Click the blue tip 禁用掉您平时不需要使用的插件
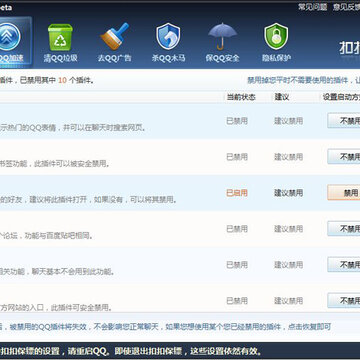 (x=297, y=80)
